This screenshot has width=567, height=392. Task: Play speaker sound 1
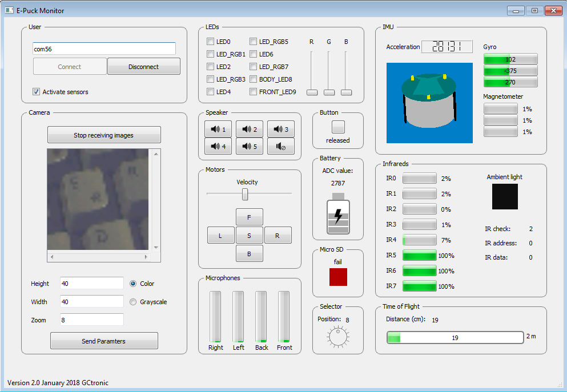coord(218,130)
